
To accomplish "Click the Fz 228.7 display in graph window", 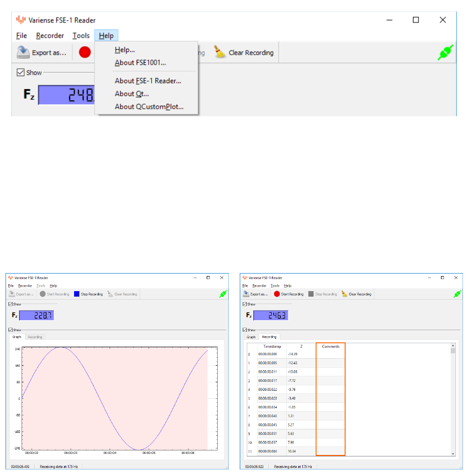I will 37,315.
